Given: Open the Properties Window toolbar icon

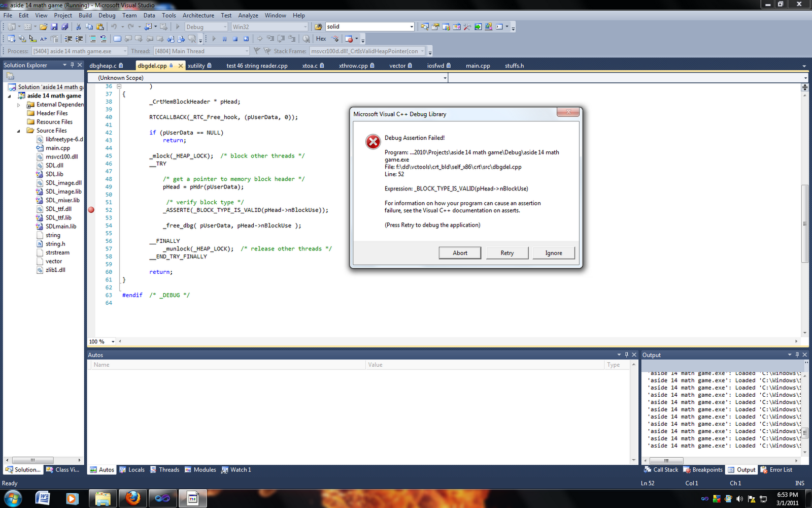Looking at the screenshot, I should [435, 27].
